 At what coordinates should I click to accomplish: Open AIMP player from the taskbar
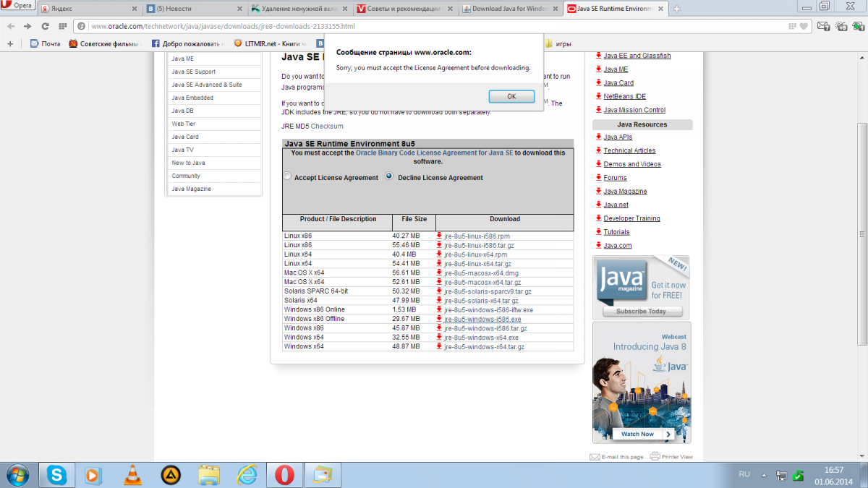click(171, 475)
